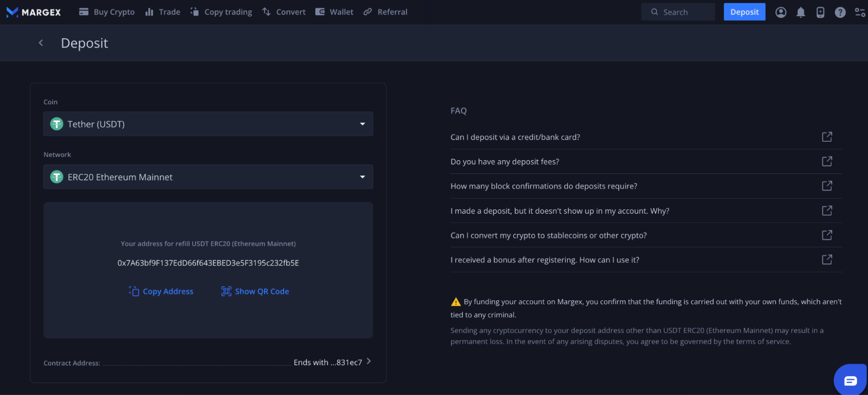Go to Copy trading page
The height and width of the screenshot is (395, 868).
pyautogui.click(x=221, y=12)
